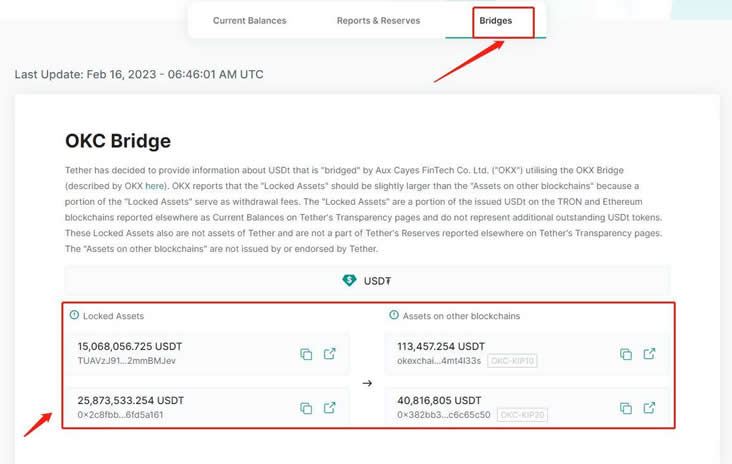
Task: Open 0x382bb3...c6c65c50 address externally
Action: (649, 408)
